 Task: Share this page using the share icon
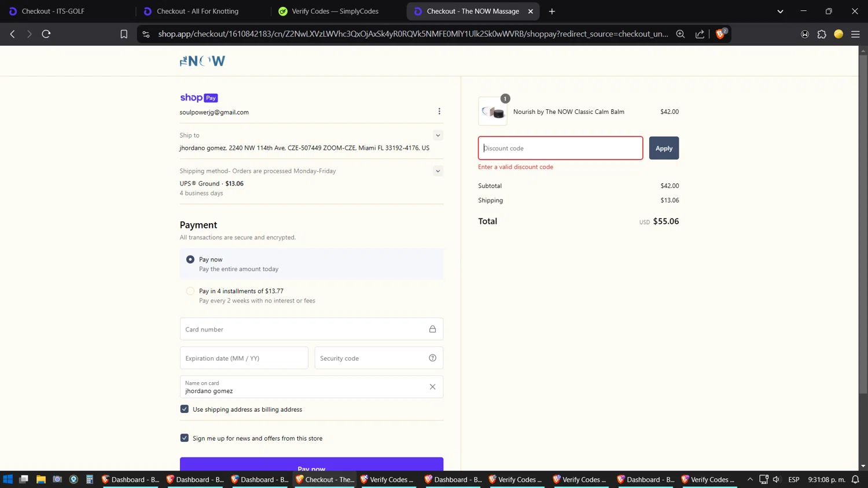tap(700, 34)
